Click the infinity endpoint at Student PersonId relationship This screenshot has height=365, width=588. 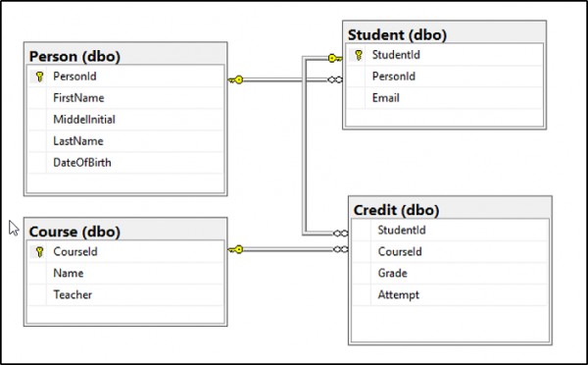335,79
